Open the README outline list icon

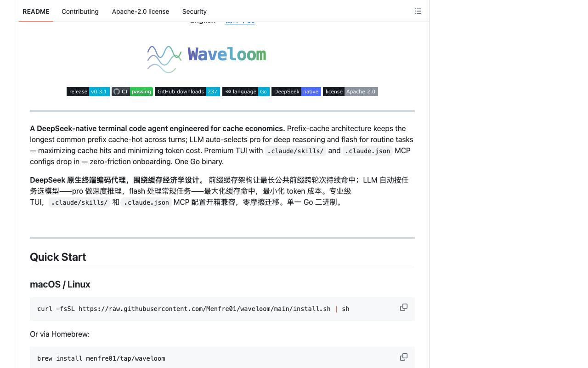418,11
